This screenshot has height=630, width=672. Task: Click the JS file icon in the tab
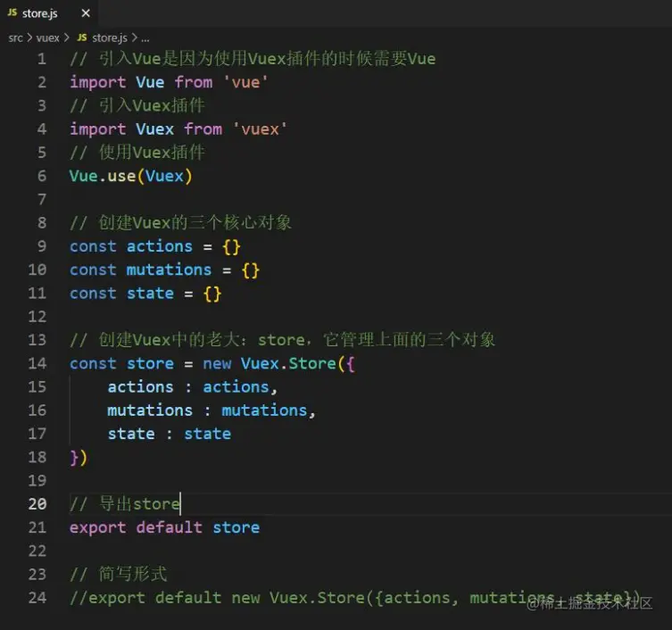[x=12, y=12]
